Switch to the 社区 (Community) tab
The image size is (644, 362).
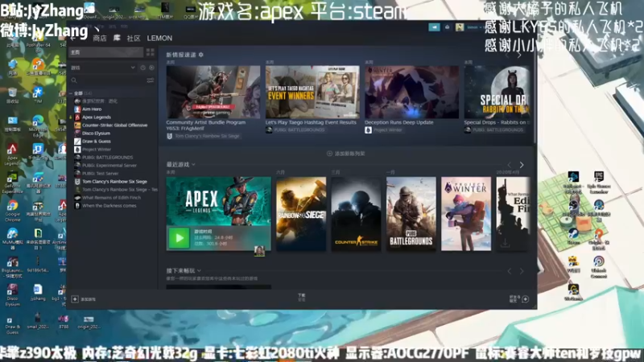[x=134, y=38]
